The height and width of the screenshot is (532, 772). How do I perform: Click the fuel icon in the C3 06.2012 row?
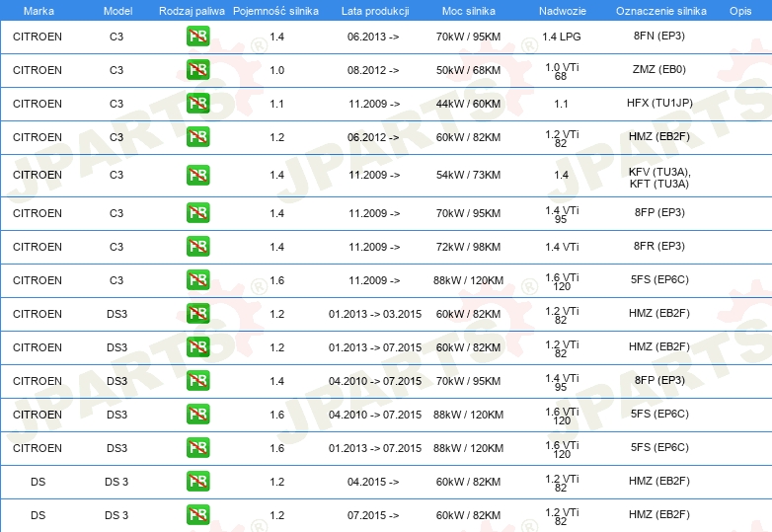(x=197, y=136)
